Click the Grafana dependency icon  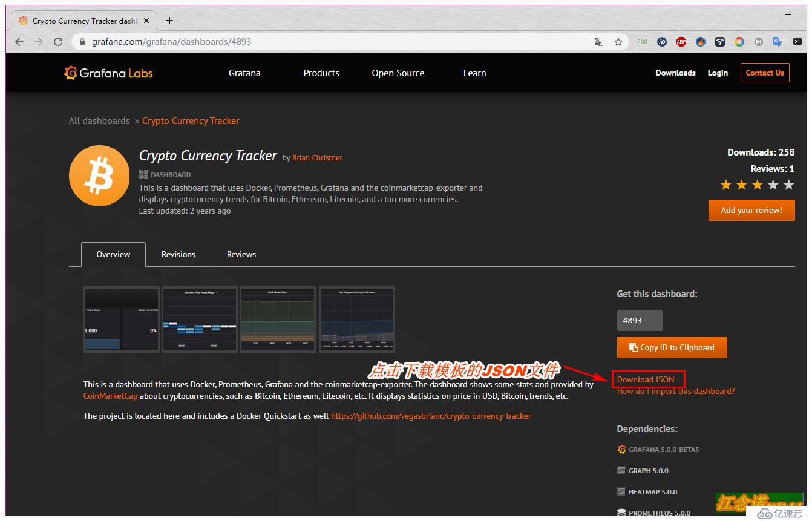tap(621, 450)
